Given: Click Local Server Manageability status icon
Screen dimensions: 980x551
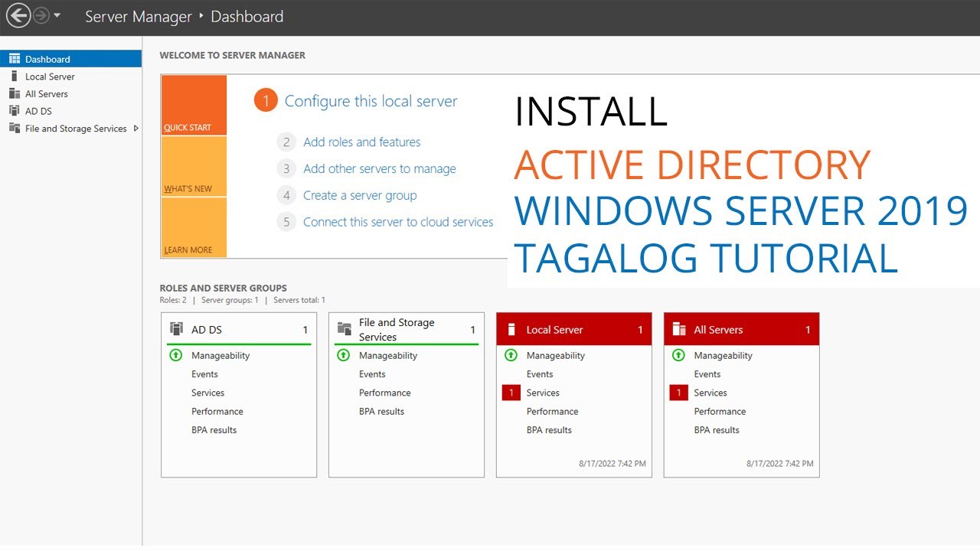Looking at the screenshot, I should pyautogui.click(x=511, y=355).
